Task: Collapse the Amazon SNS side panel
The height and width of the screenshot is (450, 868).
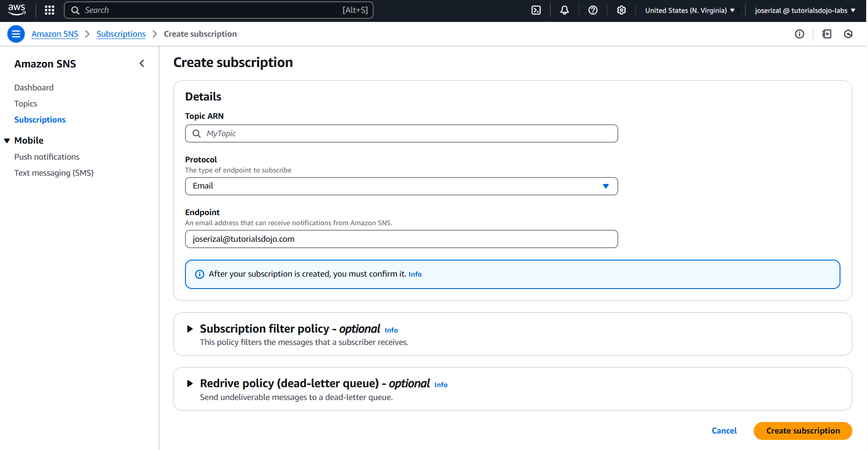Action: 142,64
